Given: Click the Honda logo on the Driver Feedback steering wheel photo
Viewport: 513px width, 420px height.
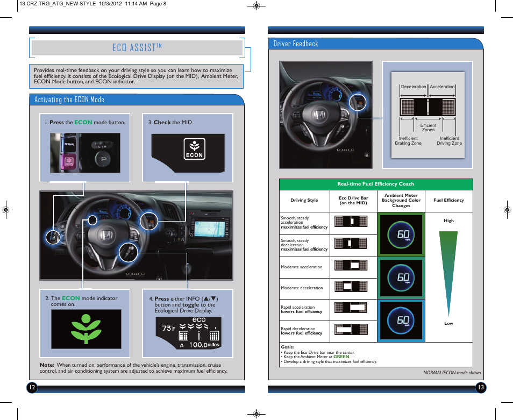Looking at the screenshot, I should pyautogui.click(x=319, y=115).
